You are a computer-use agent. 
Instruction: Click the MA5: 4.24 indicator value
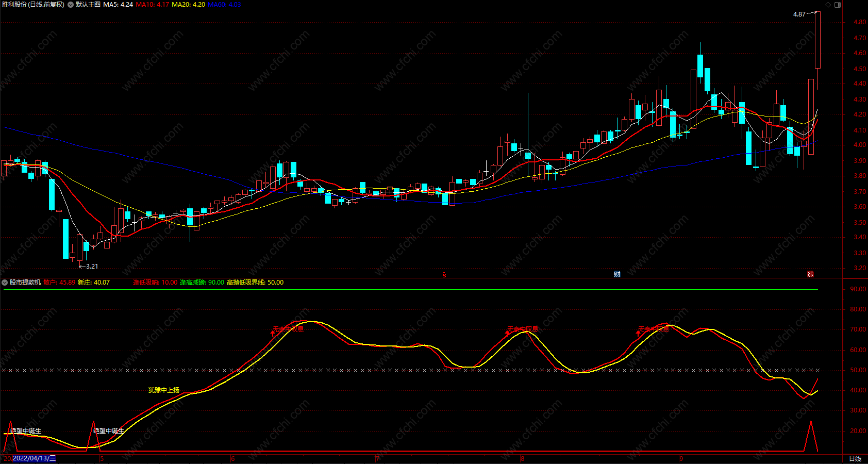tap(118, 5)
